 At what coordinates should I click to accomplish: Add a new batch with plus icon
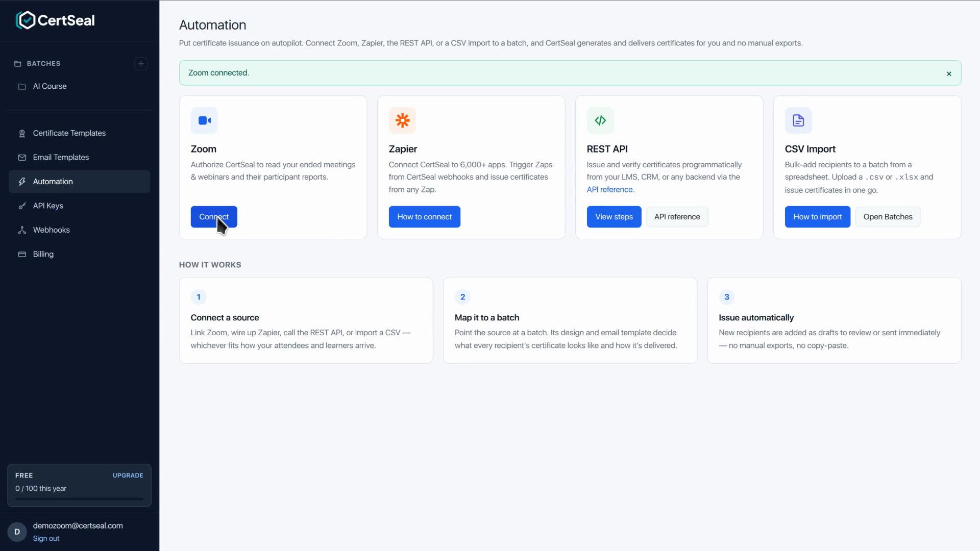pyautogui.click(x=141, y=64)
